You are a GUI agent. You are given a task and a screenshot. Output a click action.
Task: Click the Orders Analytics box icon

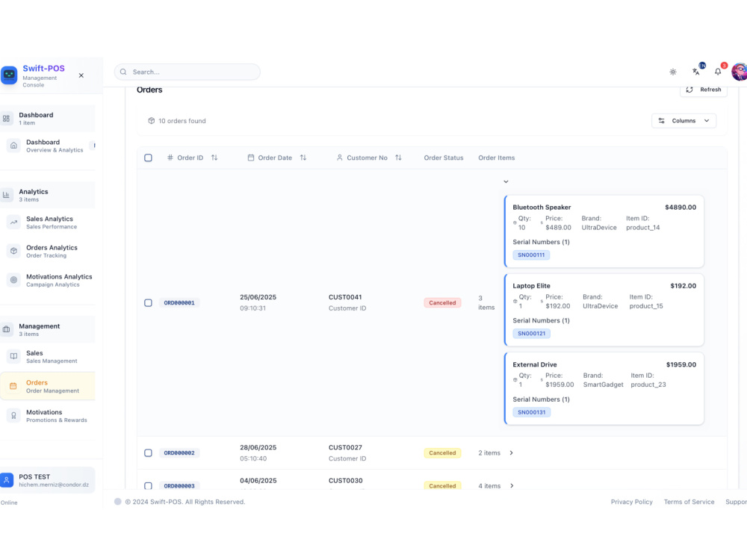click(13, 251)
